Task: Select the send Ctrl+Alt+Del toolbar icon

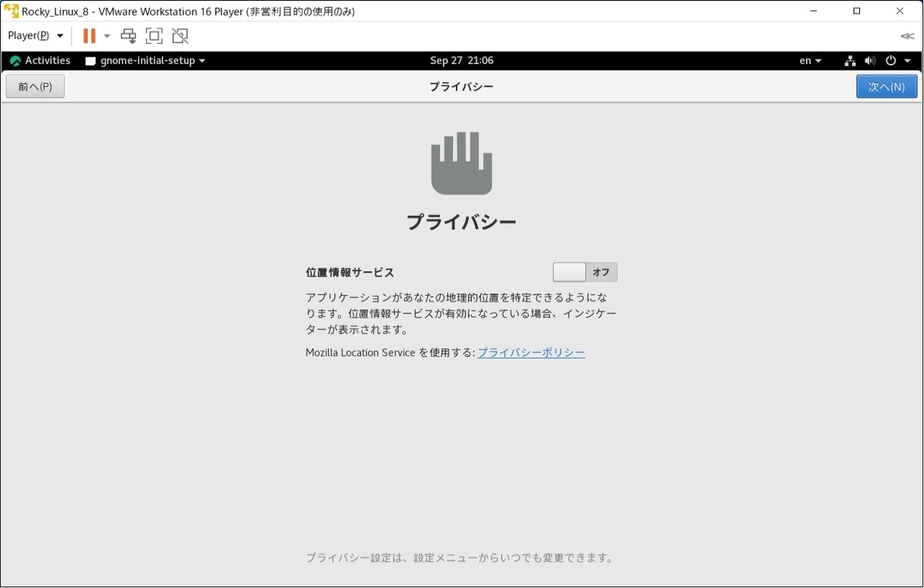Action: tap(128, 35)
